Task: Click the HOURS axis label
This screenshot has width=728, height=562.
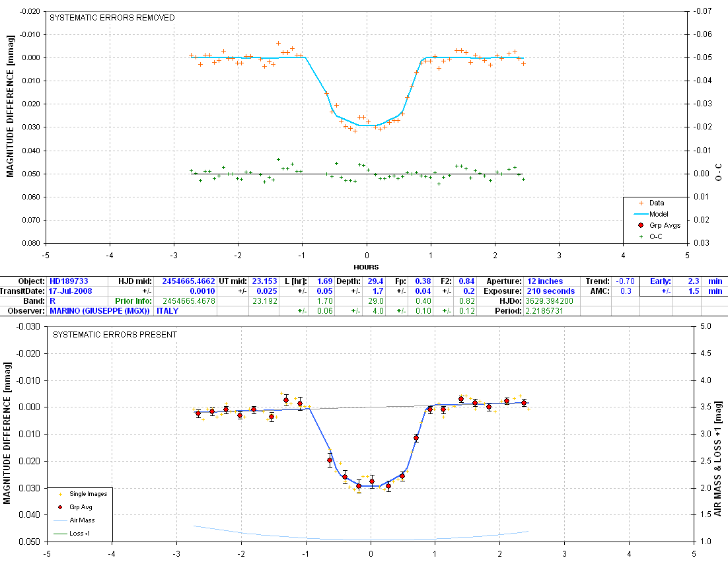Action: 367,267
